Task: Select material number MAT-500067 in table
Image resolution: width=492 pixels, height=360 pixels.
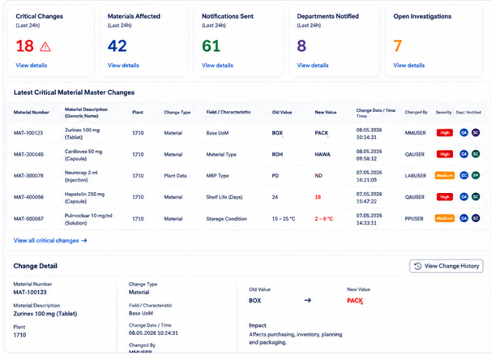Action: pyautogui.click(x=29, y=219)
